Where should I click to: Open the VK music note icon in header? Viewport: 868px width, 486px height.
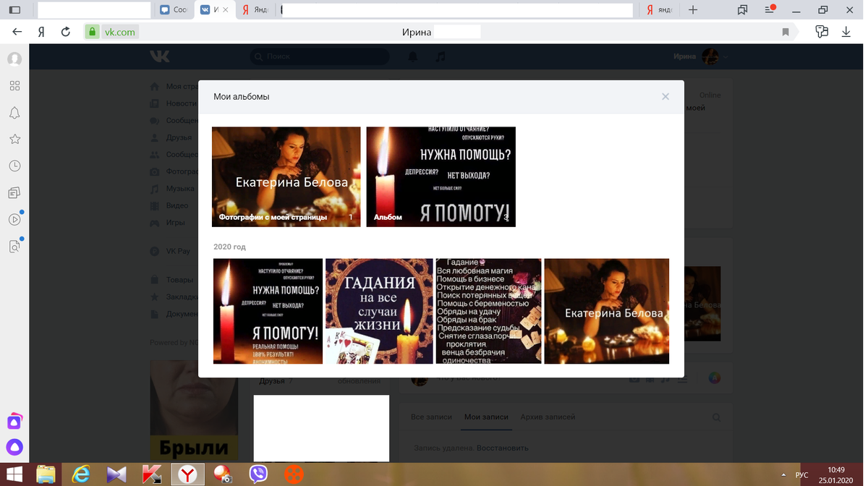pos(441,56)
